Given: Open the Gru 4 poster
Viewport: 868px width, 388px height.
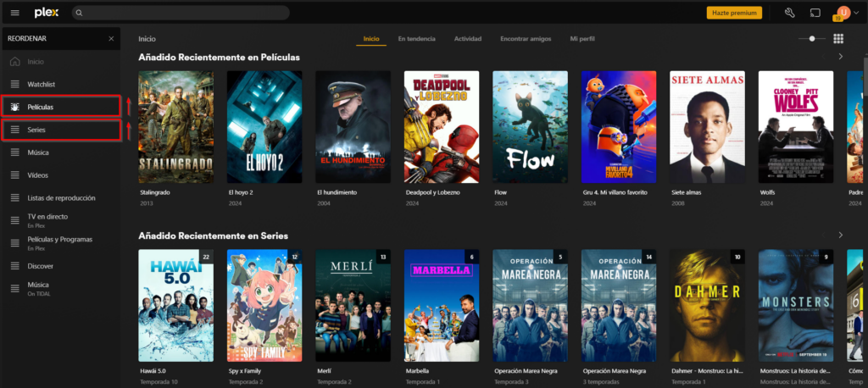Looking at the screenshot, I should (619, 127).
